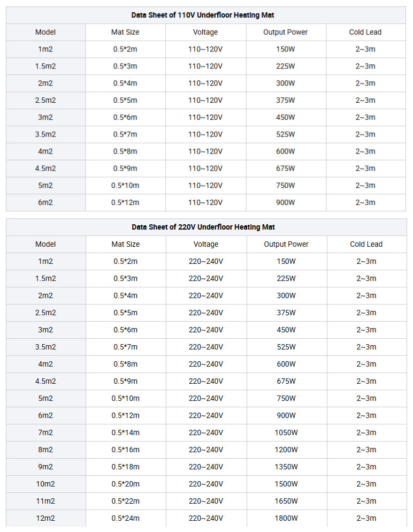
Task: Click the 7m2 model cell
Action: (45, 432)
